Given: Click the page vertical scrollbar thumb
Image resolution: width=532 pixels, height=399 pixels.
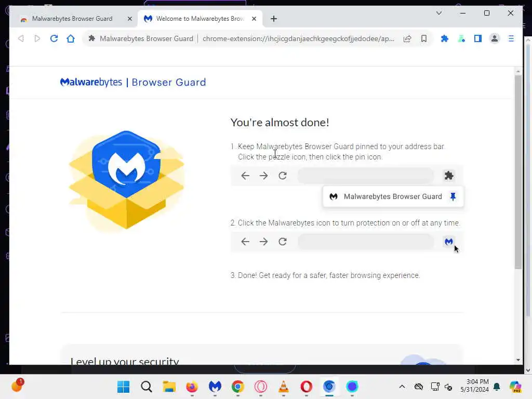Looking at the screenshot, I should pyautogui.click(x=518, y=172).
